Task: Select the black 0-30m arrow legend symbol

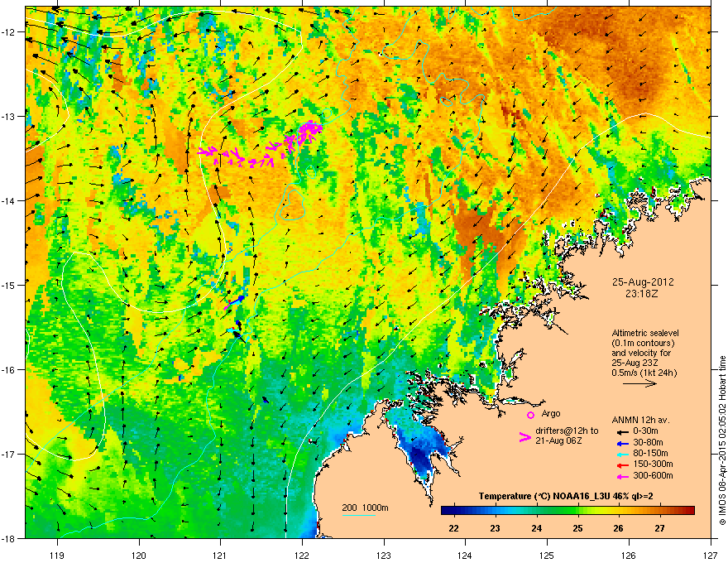Action: [x=622, y=431]
